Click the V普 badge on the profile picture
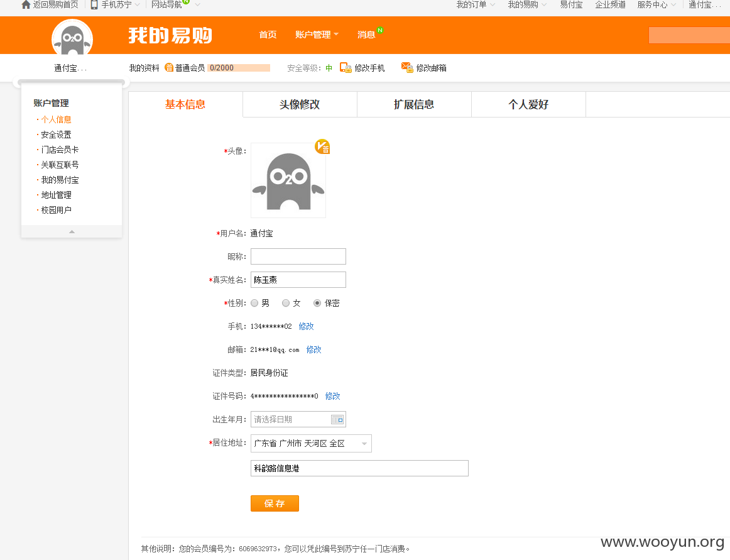The width and height of the screenshot is (730, 560). click(322, 146)
